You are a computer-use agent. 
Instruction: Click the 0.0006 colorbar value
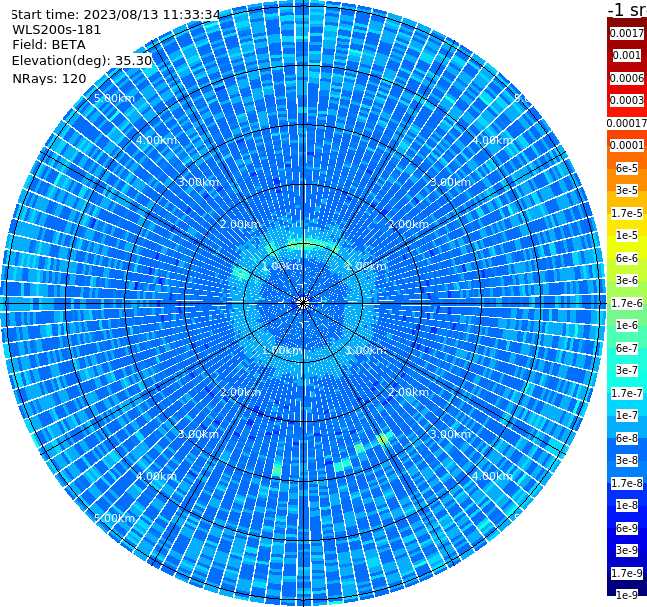(x=627, y=78)
